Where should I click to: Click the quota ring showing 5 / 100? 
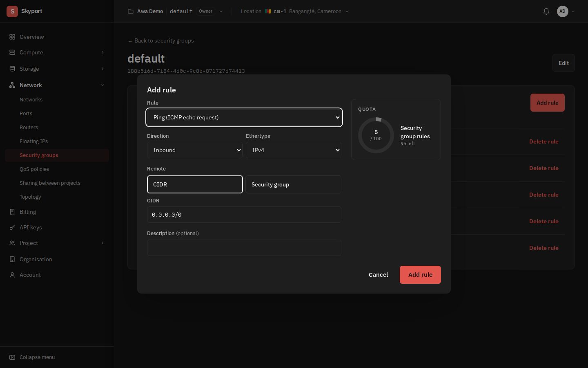[x=376, y=135]
